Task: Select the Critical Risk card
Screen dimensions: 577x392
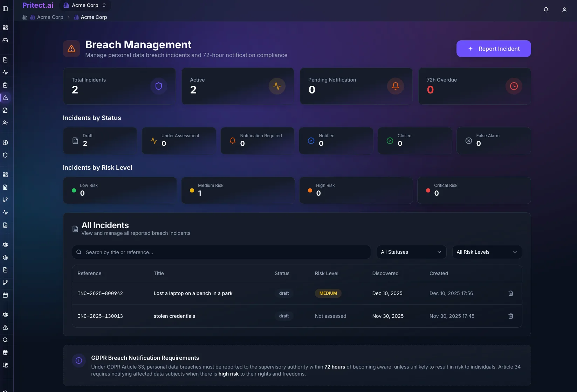Action: pyautogui.click(x=474, y=190)
